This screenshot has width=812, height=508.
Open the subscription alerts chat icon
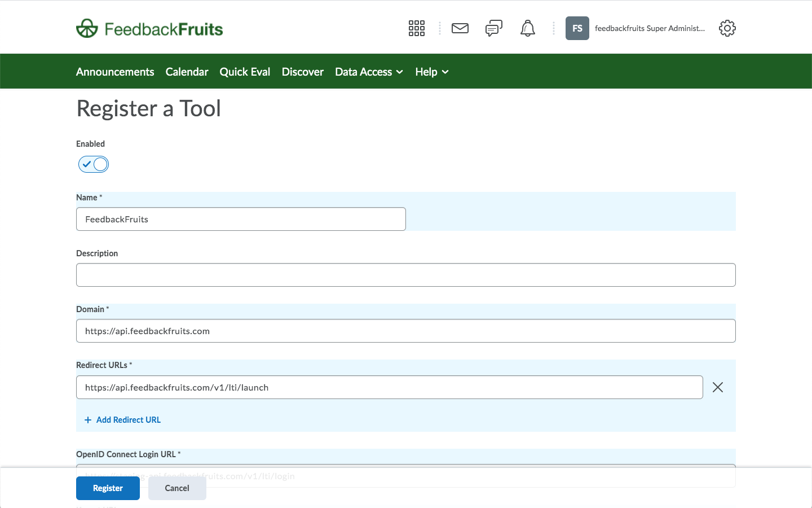(x=494, y=28)
